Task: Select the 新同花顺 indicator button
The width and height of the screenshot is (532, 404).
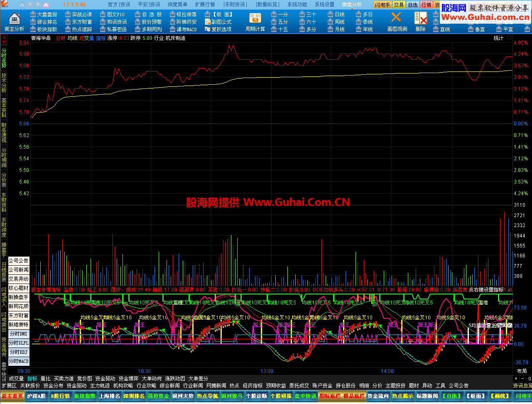Action: tap(19, 306)
